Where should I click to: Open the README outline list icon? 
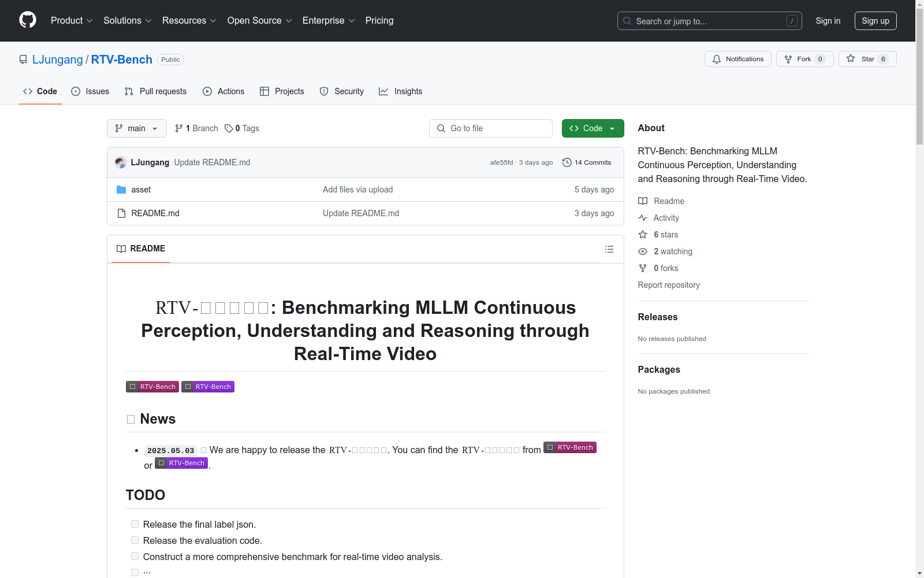click(x=609, y=249)
